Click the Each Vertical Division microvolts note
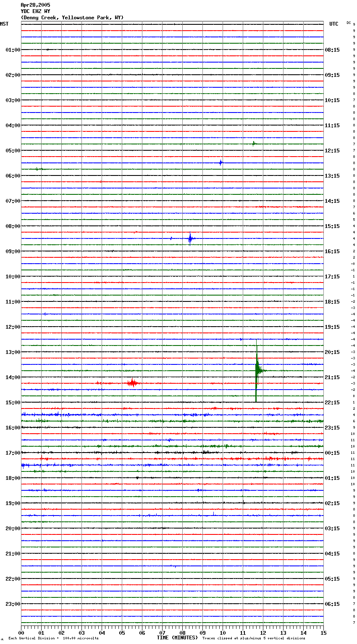The image size is (357, 644). click(x=53, y=639)
